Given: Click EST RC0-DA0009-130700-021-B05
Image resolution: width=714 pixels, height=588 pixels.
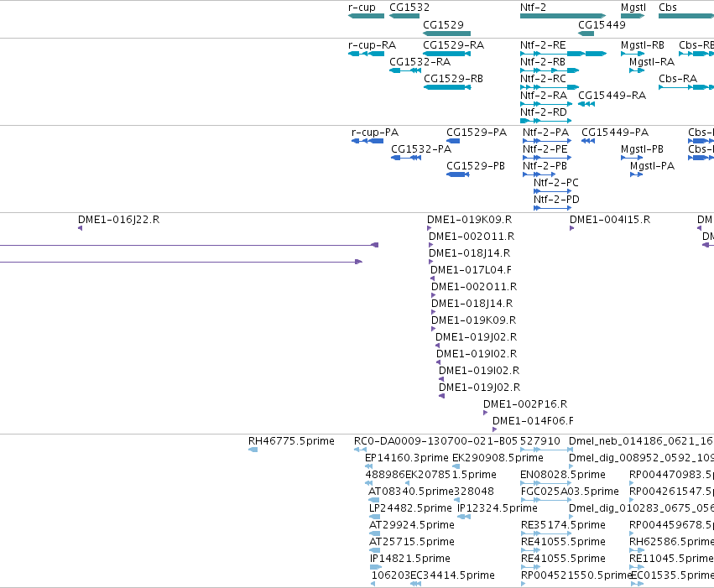Looking at the screenshot, I should tap(435, 441).
